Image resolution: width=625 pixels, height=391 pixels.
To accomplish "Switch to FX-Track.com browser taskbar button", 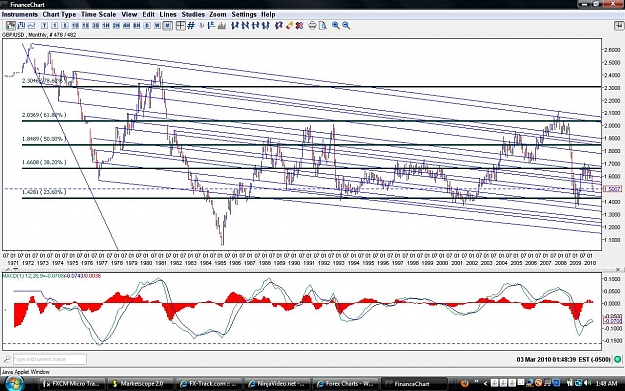I will pyautogui.click(x=210, y=384).
